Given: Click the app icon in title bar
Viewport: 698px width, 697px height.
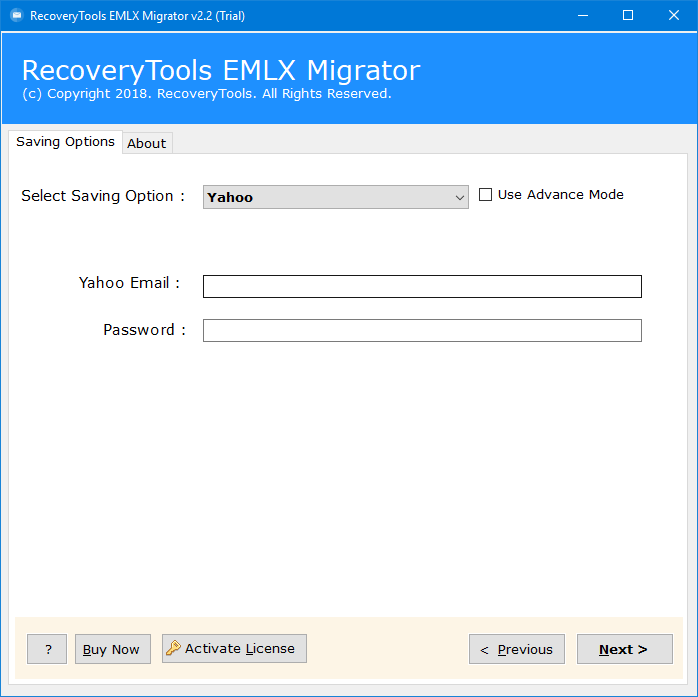Looking at the screenshot, I should pos(16,16).
